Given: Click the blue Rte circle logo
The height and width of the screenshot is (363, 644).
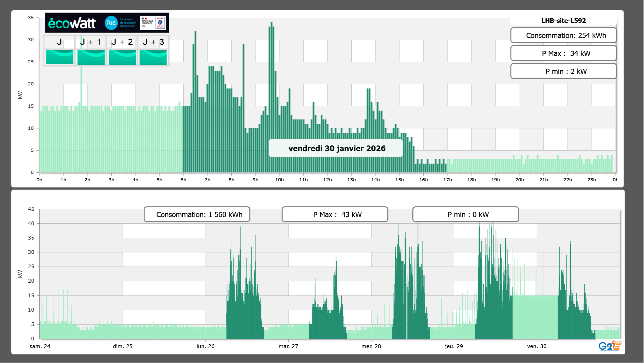Looking at the screenshot, I should pyautogui.click(x=111, y=23).
